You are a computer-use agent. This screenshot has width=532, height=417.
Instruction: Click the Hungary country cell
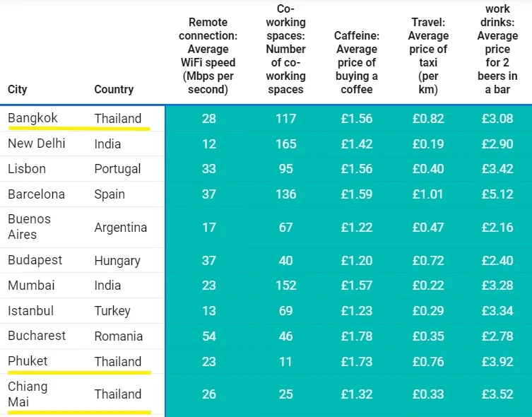117,261
